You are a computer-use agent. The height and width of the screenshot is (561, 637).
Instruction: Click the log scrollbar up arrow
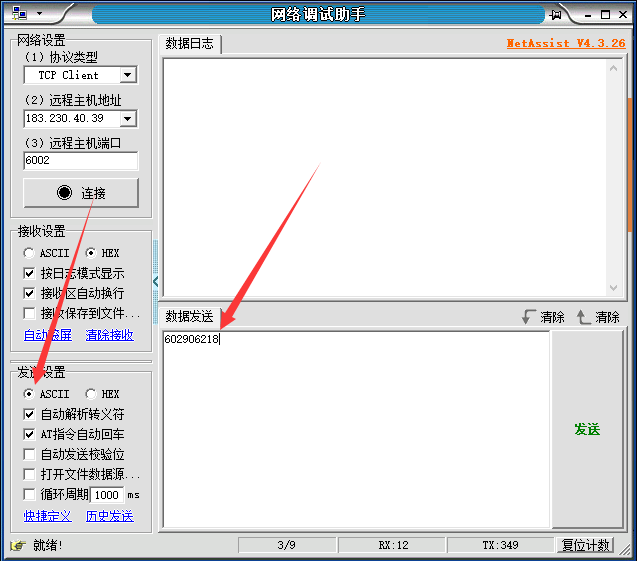613,68
